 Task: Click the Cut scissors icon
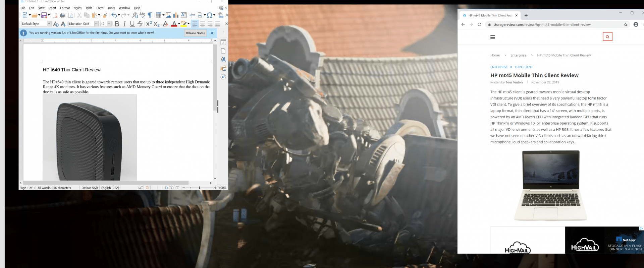click(x=79, y=15)
